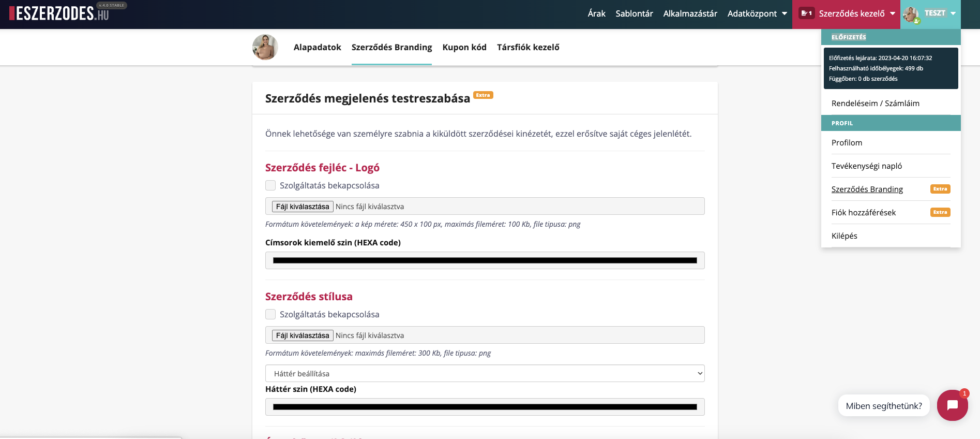Click the Háttér szín HEXA code field
This screenshot has width=980, height=439.
[x=485, y=407]
